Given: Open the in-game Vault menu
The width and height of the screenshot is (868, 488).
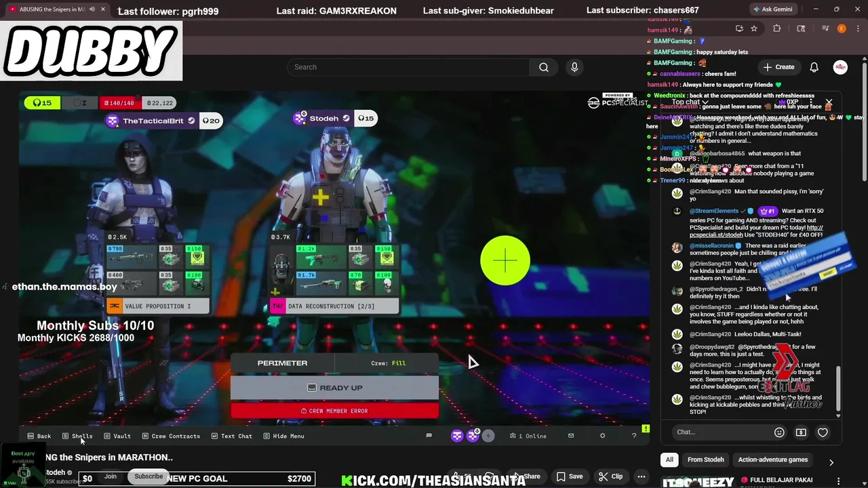Looking at the screenshot, I should click(x=117, y=436).
